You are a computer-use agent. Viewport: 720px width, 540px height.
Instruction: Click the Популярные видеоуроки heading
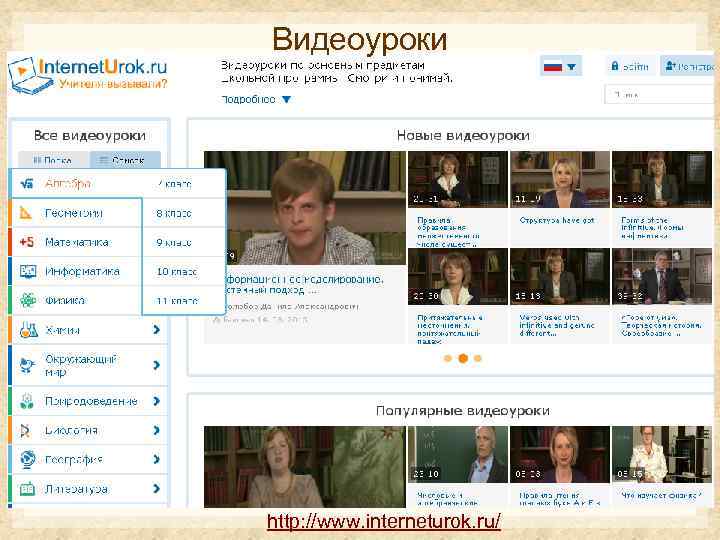pos(463,411)
